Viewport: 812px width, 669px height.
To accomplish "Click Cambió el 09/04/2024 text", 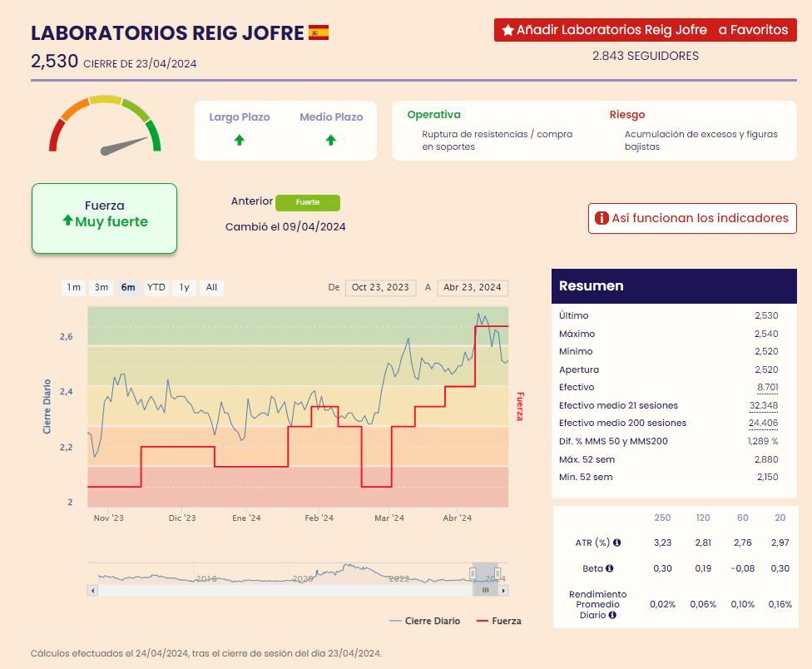I will [x=285, y=227].
